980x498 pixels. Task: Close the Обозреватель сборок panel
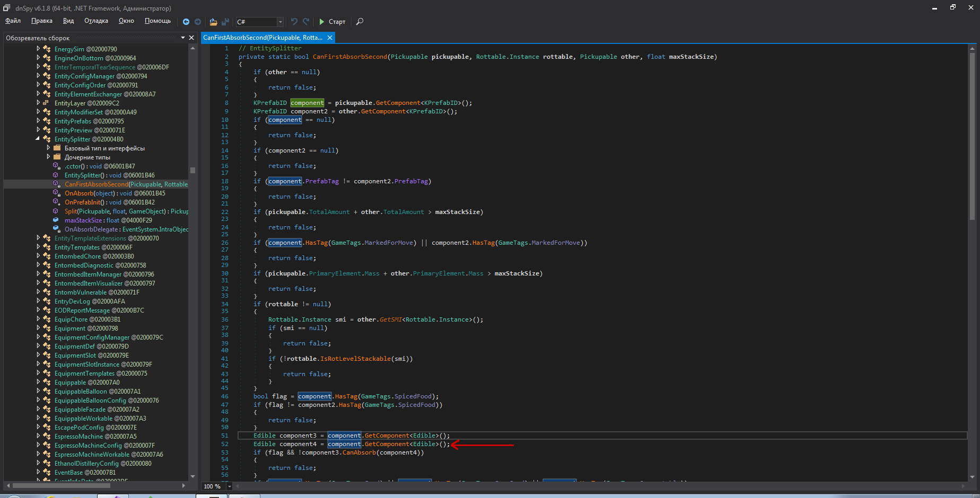[191, 38]
